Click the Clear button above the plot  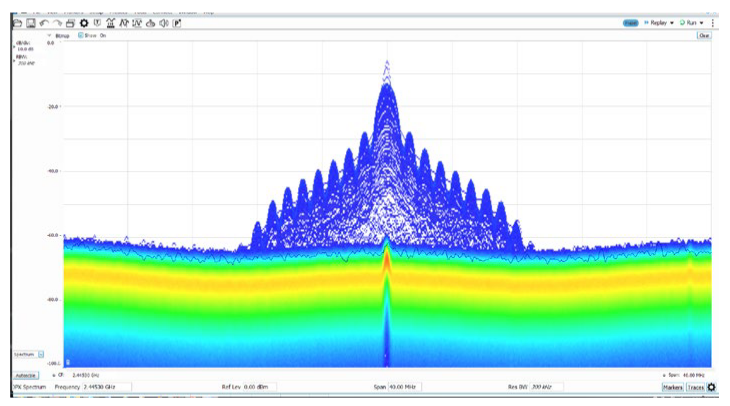click(x=703, y=35)
